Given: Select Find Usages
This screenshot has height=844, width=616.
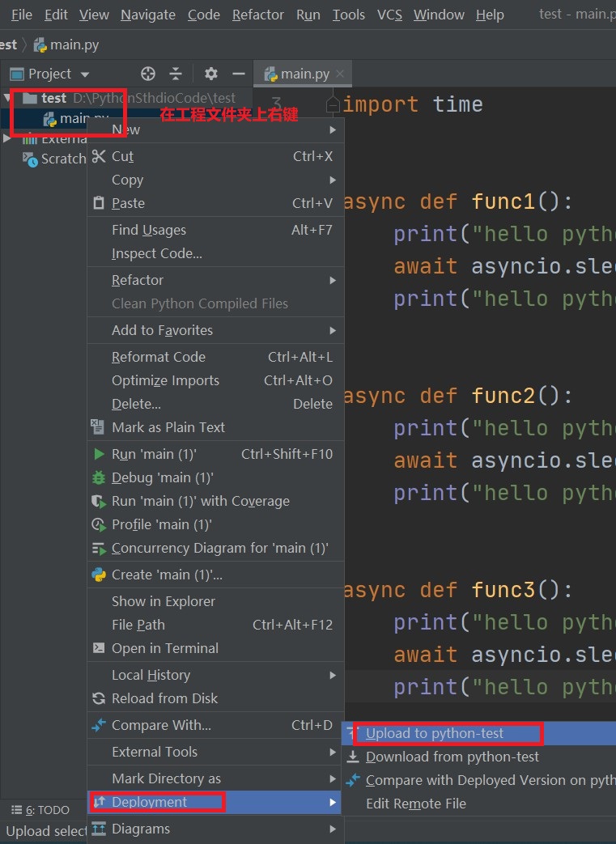Looking at the screenshot, I should [x=215, y=230].
